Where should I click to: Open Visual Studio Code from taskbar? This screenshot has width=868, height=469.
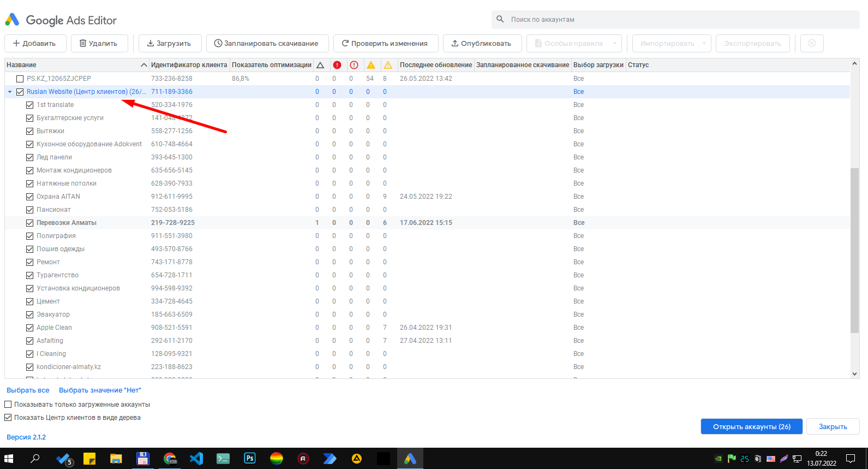tap(196, 459)
